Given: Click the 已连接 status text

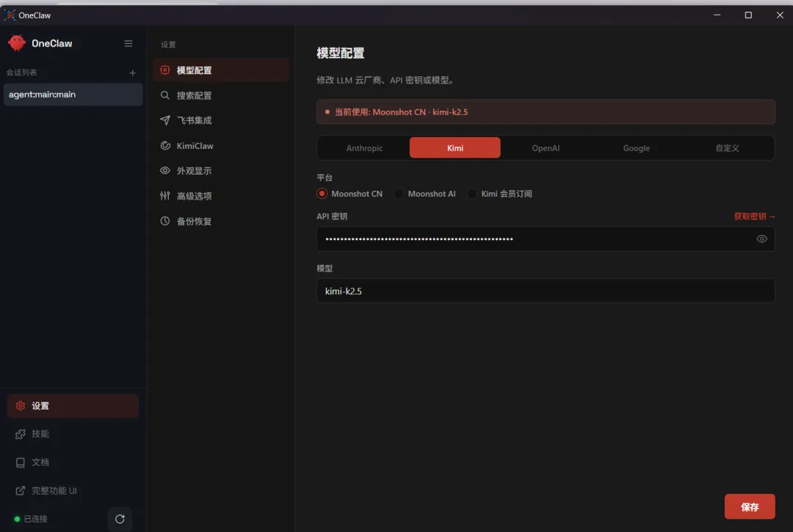Looking at the screenshot, I should pyautogui.click(x=35, y=519).
